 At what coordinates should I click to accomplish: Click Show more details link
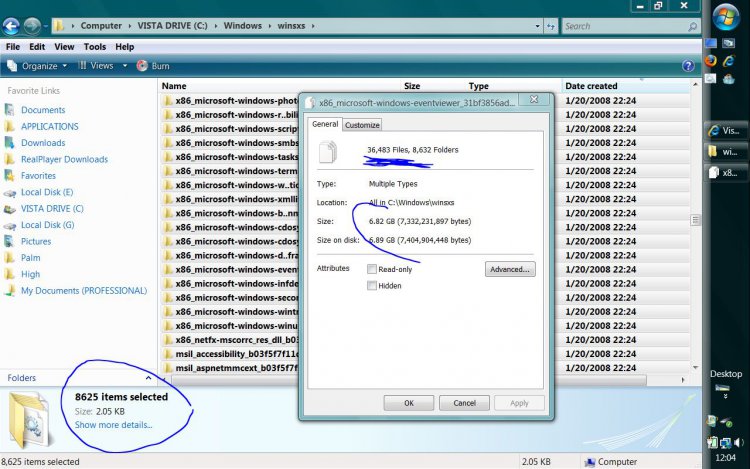pyautogui.click(x=113, y=425)
